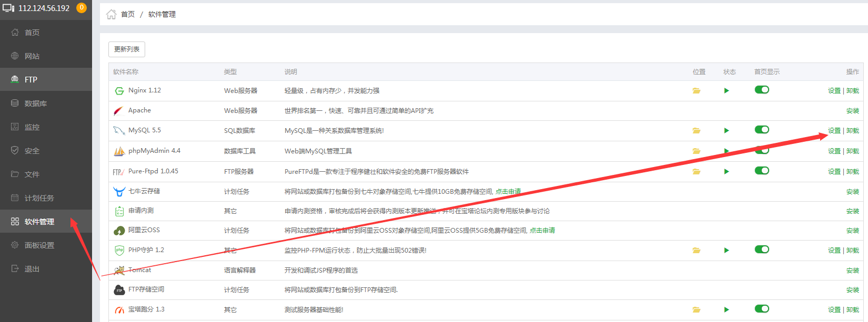The image size is (868, 322).
Task: Disable MySQL 5.5 homepage display switch
Action: point(762,130)
